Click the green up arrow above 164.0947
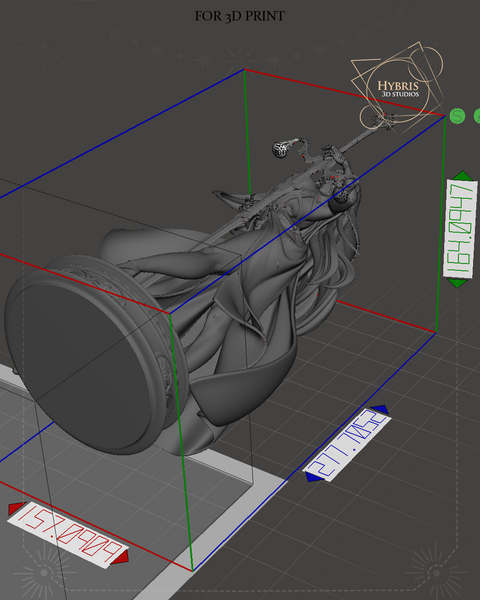The width and height of the screenshot is (480, 600). [x=462, y=175]
